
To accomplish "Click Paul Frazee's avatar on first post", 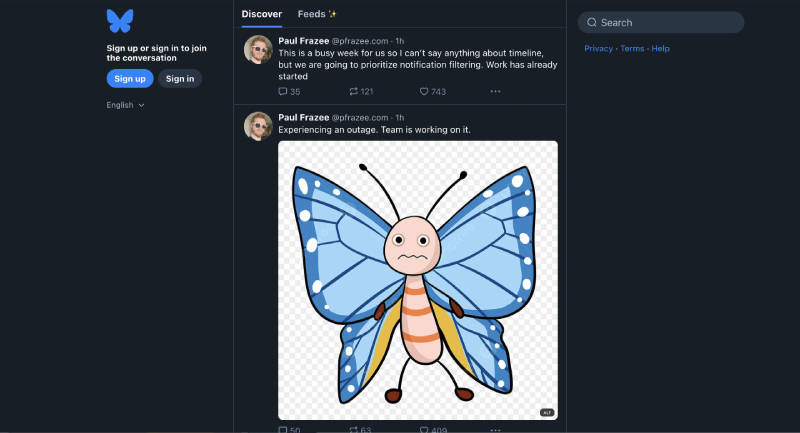I will 258,49.
